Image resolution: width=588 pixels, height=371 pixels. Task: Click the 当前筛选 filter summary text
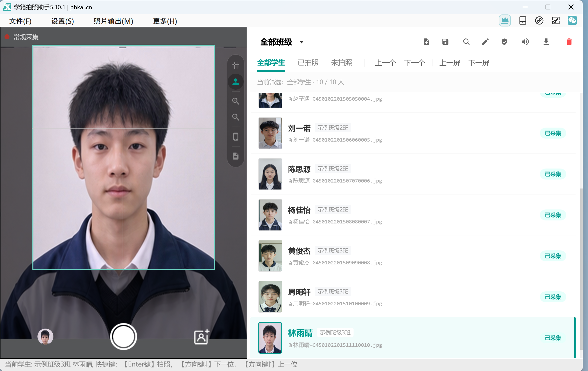(x=301, y=82)
